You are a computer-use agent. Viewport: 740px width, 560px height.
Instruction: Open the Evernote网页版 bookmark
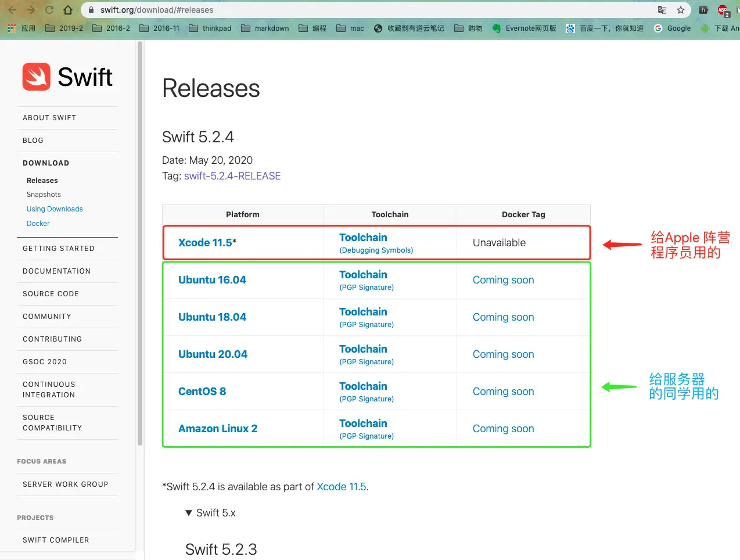(524, 28)
